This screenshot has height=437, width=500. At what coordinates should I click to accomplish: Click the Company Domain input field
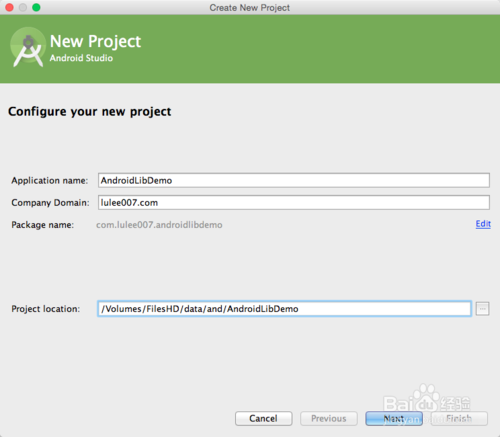[x=294, y=202]
